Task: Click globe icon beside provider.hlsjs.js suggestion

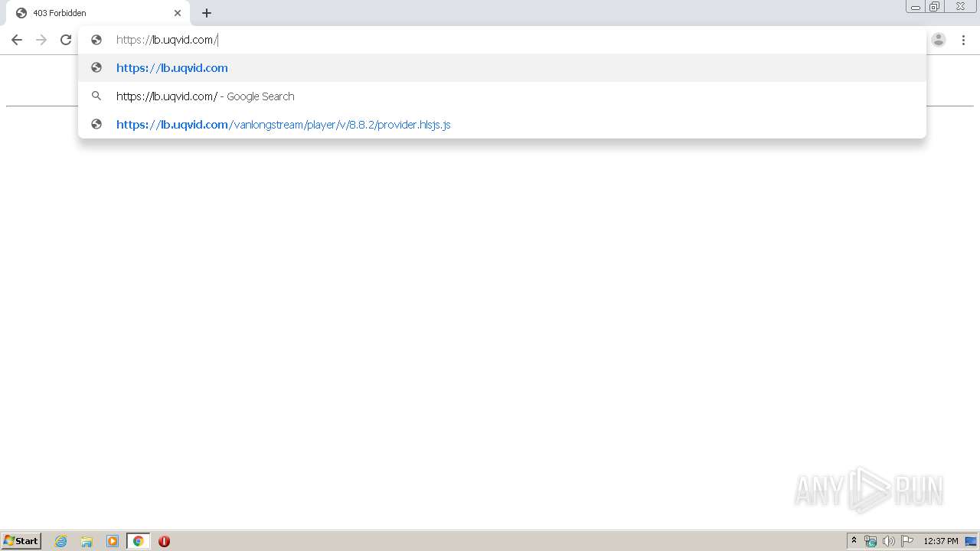Action: click(96, 125)
